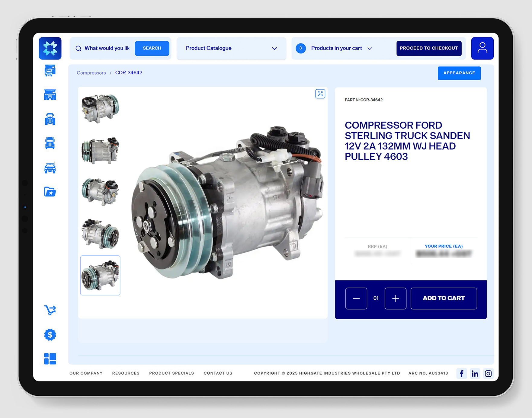
Task: Click the PART N: COR-34642 text
Action: (364, 100)
